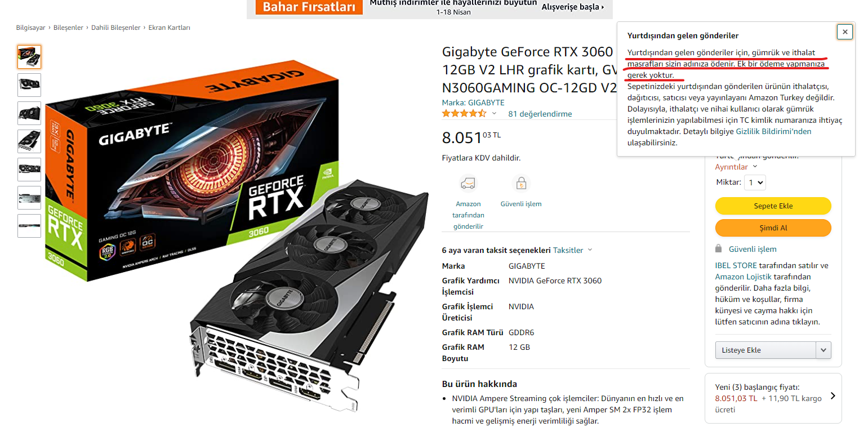Open the Miktar quantity dropdown

pyautogui.click(x=755, y=183)
